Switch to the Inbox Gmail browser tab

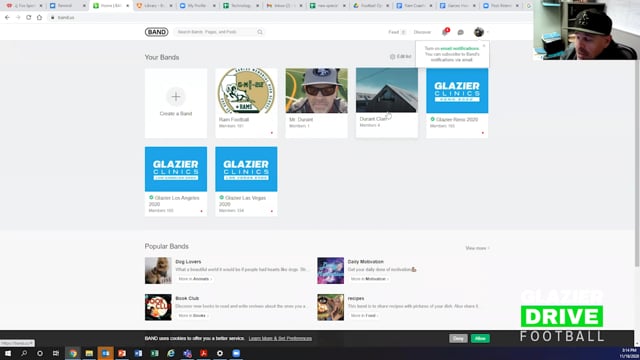point(284,6)
